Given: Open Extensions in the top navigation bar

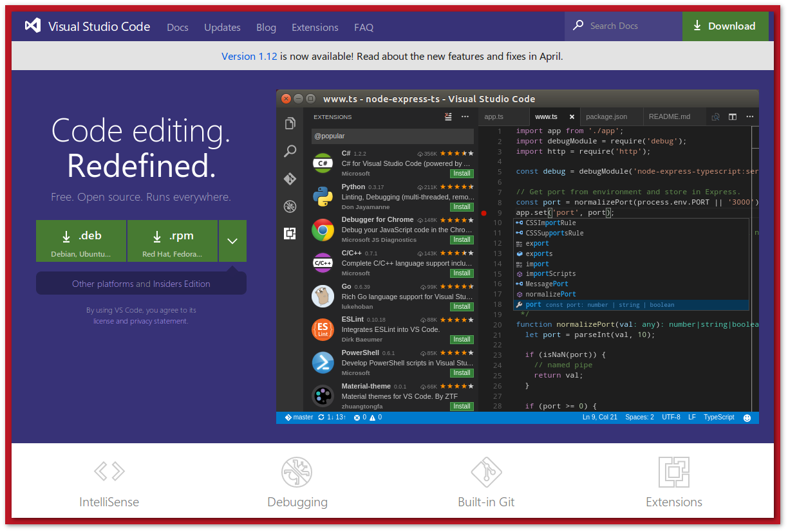Looking at the screenshot, I should coord(315,27).
